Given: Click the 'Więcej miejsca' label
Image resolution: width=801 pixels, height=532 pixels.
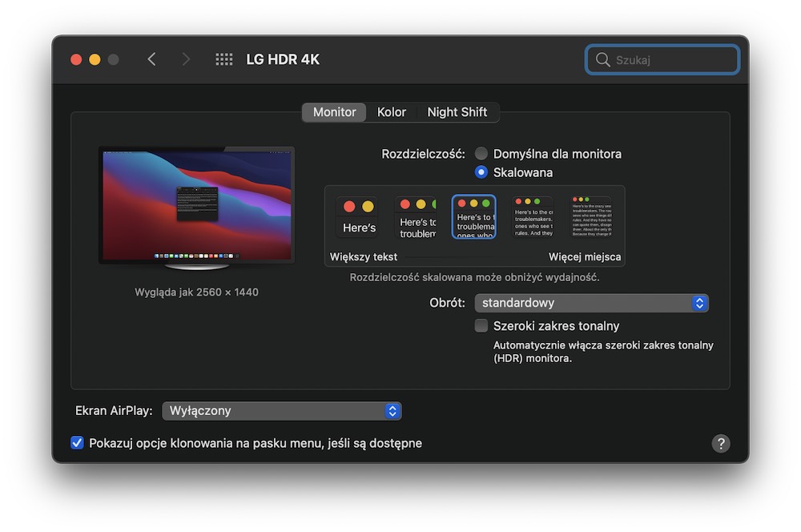Looking at the screenshot, I should [x=585, y=256].
